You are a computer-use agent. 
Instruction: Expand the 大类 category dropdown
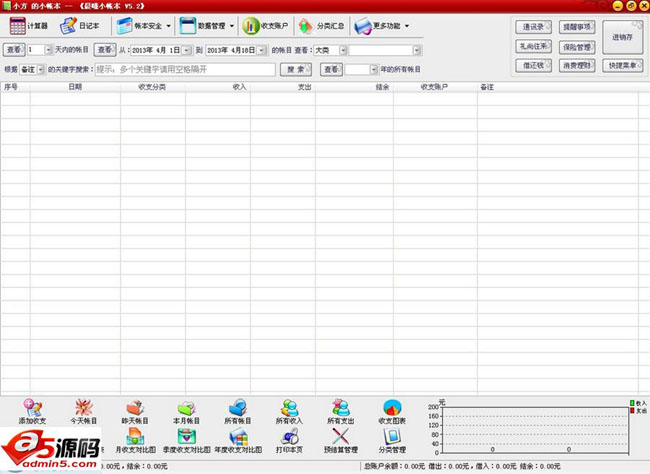click(x=343, y=50)
